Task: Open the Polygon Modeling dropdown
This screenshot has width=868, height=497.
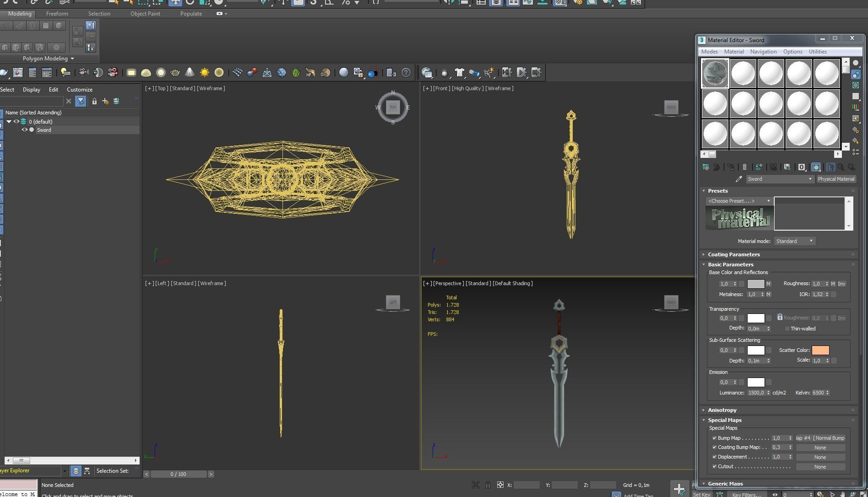Action: pyautogui.click(x=48, y=59)
